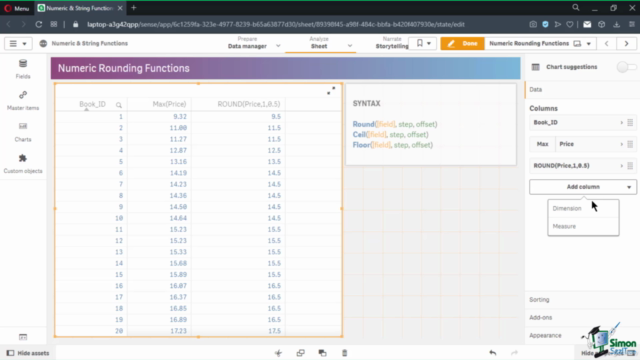The image size is (640, 360).
Task: Expand the Analyze dropdown arrow
Action: click(x=350, y=46)
